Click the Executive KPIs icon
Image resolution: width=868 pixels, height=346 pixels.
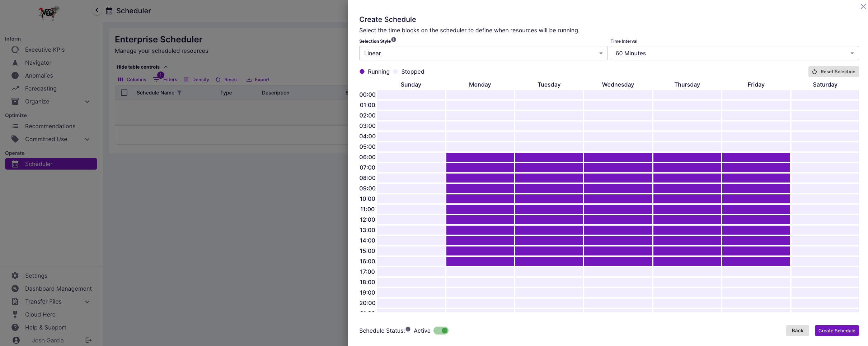pyautogui.click(x=15, y=50)
